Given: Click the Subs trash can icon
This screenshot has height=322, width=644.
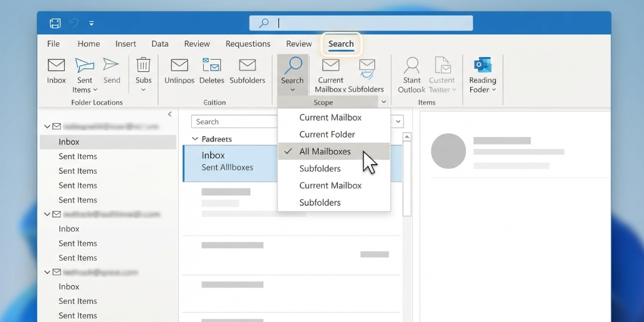Looking at the screenshot, I should (143, 65).
